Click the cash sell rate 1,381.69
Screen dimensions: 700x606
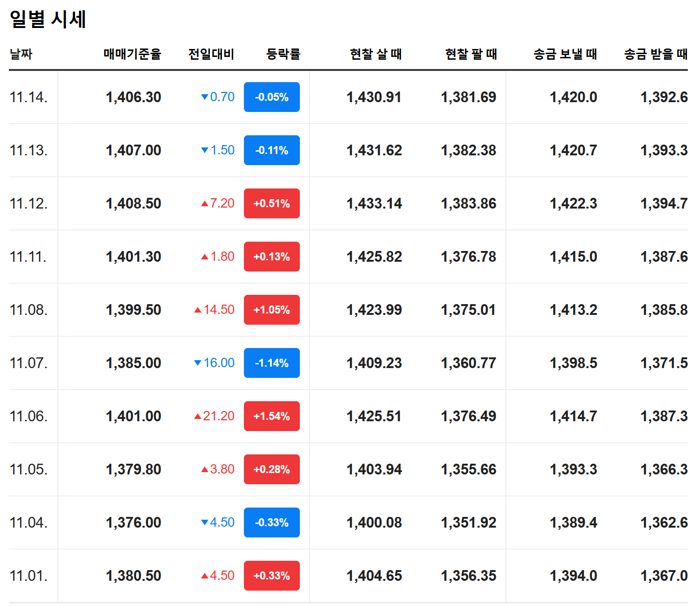pyautogui.click(x=469, y=97)
